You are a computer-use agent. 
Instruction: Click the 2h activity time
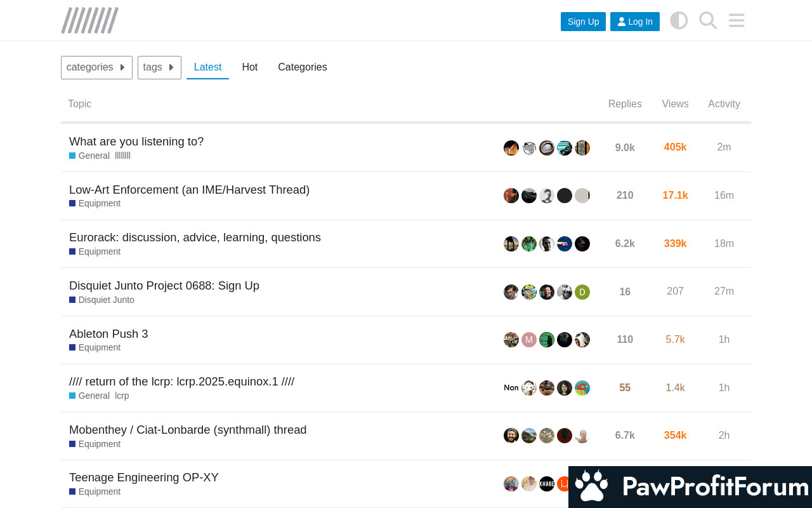724,436
